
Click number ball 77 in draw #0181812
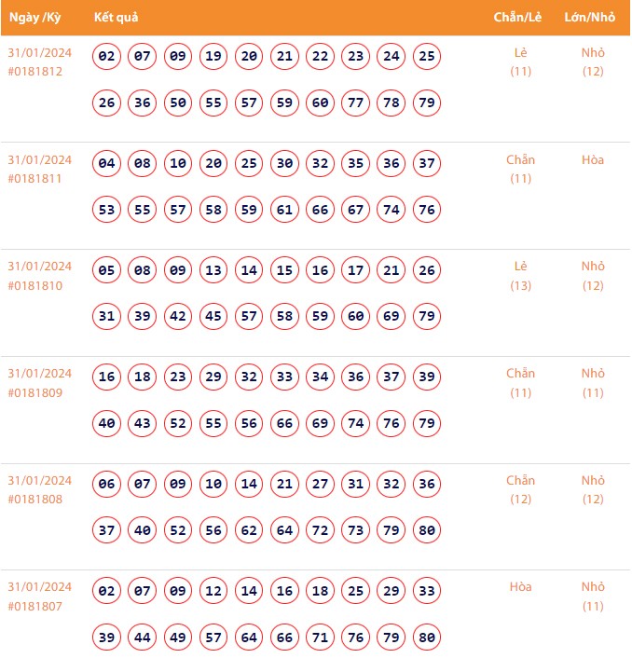(355, 103)
